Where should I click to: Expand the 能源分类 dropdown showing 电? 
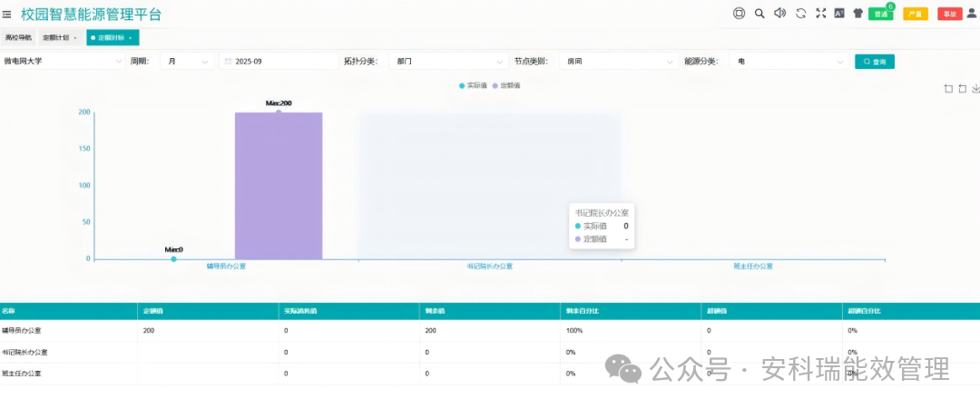[789, 61]
